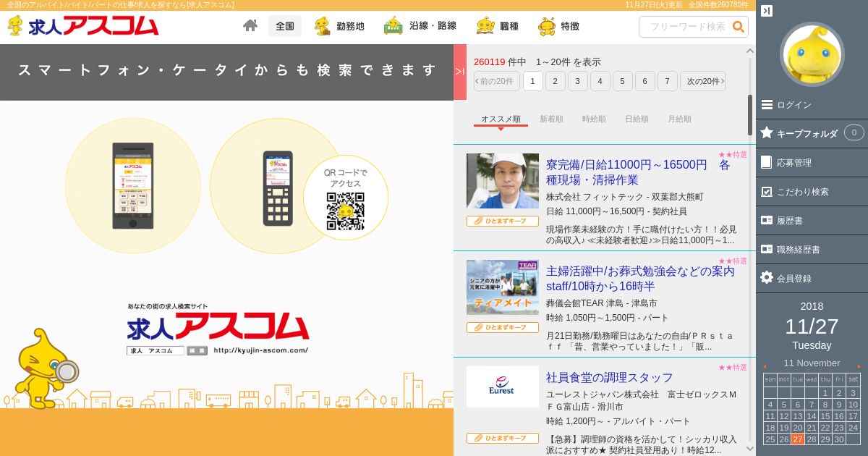Click the hamburger icon beside ログイン

coord(767,104)
